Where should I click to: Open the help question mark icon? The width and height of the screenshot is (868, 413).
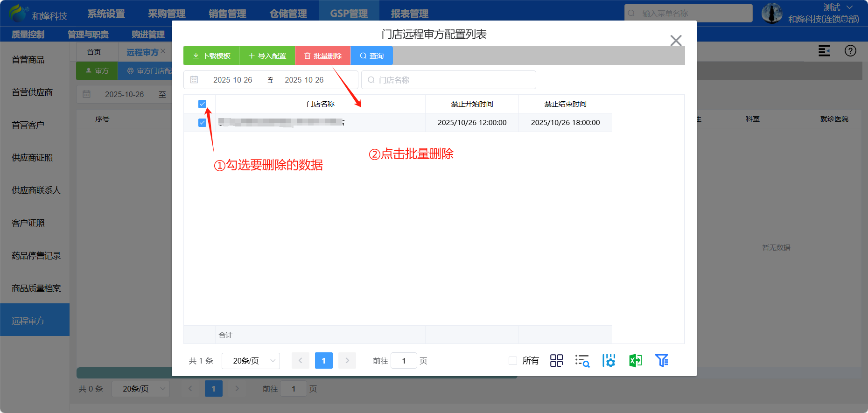(850, 51)
